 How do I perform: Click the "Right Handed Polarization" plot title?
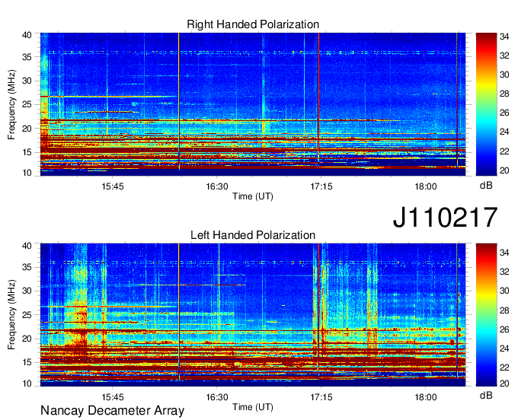(253, 24)
